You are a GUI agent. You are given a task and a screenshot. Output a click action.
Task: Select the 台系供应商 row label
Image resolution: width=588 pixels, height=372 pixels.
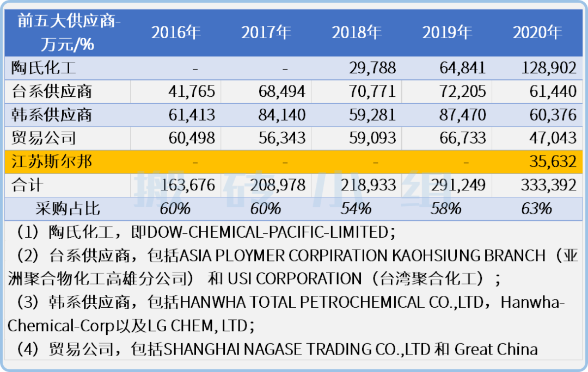pyautogui.click(x=52, y=91)
